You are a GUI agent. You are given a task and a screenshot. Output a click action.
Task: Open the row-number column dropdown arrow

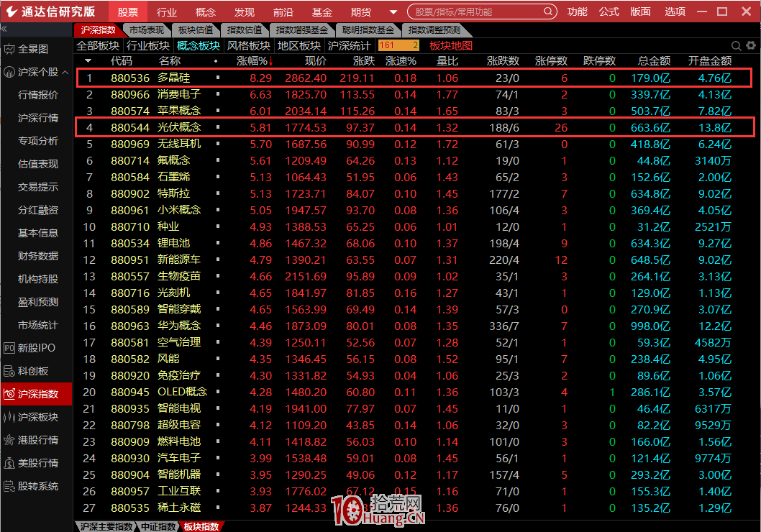[x=88, y=61]
